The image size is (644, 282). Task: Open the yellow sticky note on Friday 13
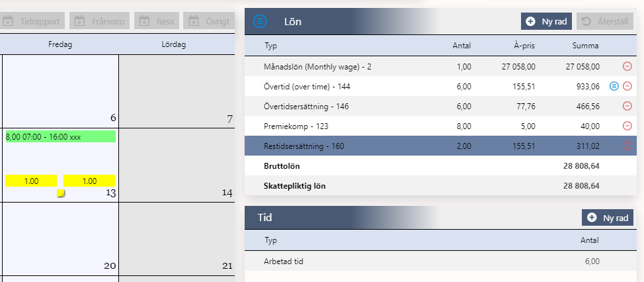coord(61,194)
